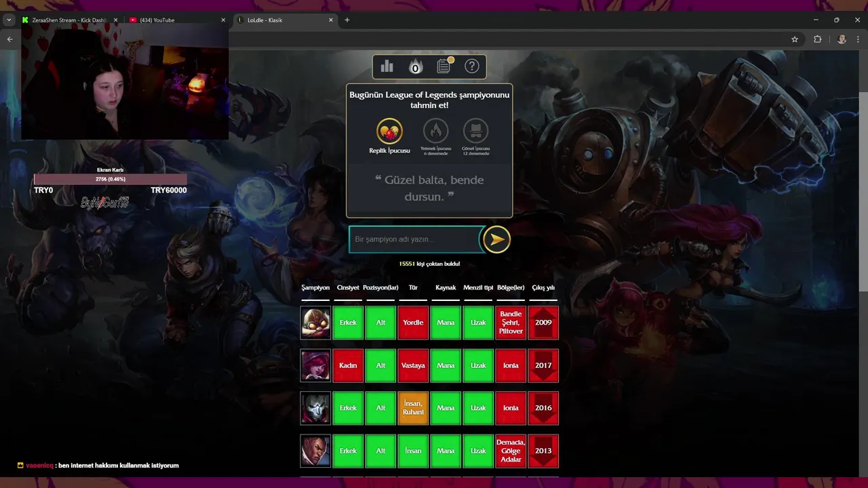
Task: Click the "15551 kişi çoktan buldu!" text
Action: (x=429, y=264)
